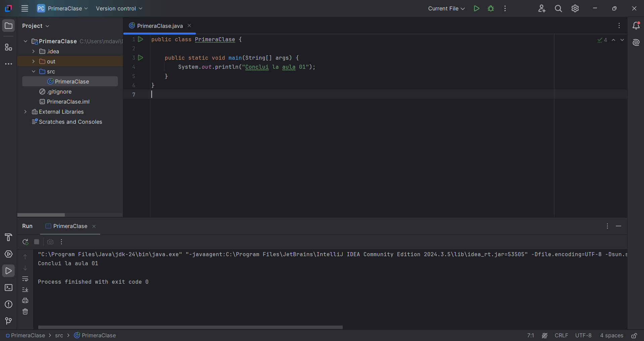Toggle the Run tool window
The height and width of the screenshot is (341, 644).
pyautogui.click(x=8, y=271)
